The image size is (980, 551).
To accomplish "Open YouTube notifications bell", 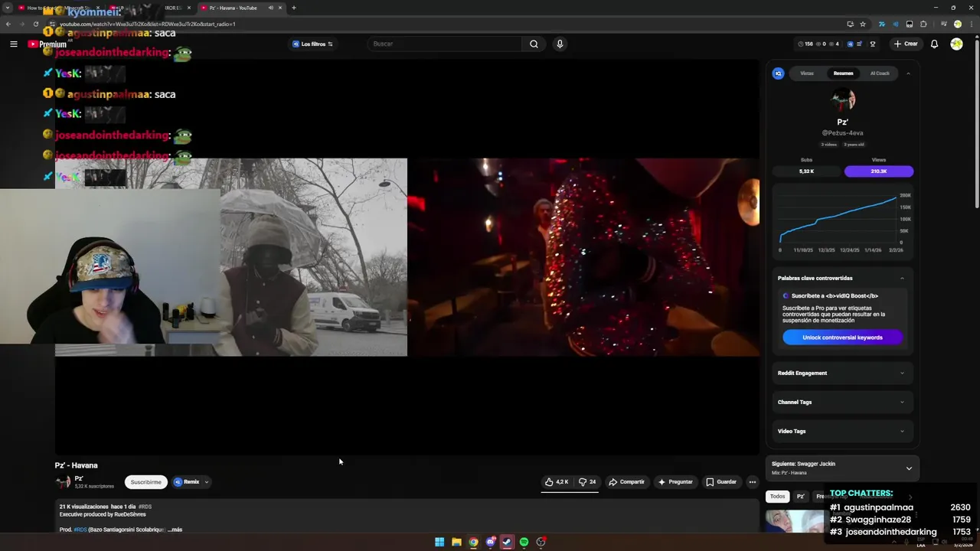I will click(x=934, y=44).
